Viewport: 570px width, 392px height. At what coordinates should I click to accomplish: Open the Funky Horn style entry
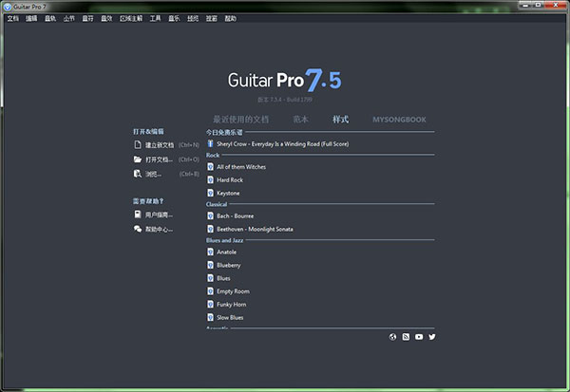[232, 304]
